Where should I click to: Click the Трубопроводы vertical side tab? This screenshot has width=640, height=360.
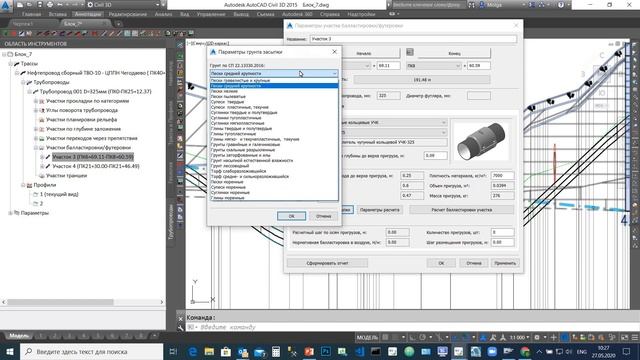(x=171, y=222)
